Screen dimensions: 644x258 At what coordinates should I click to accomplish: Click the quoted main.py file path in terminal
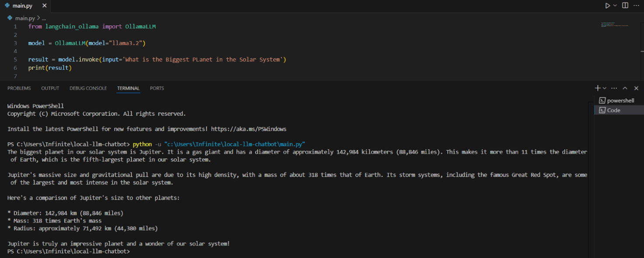point(235,144)
